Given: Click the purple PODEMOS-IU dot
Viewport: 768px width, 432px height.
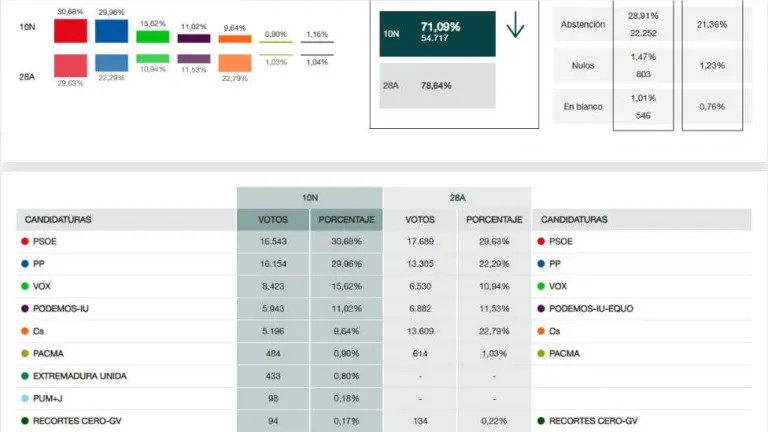Looking at the screenshot, I should 24,309.
